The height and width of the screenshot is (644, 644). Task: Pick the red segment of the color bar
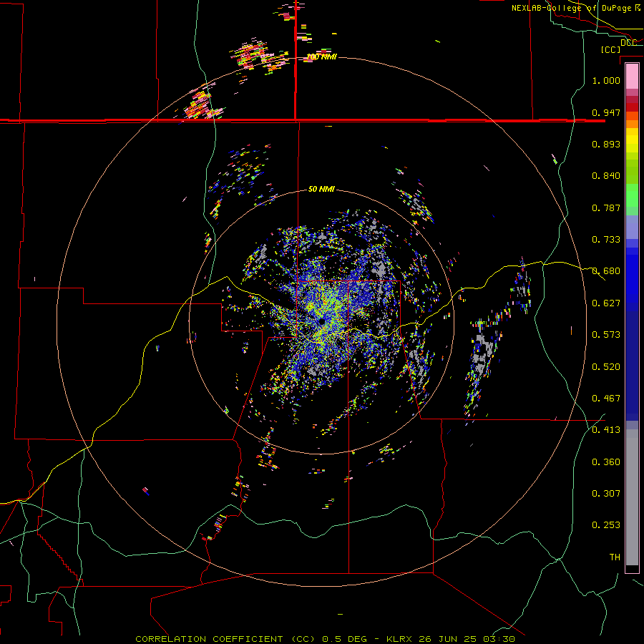coord(632,107)
